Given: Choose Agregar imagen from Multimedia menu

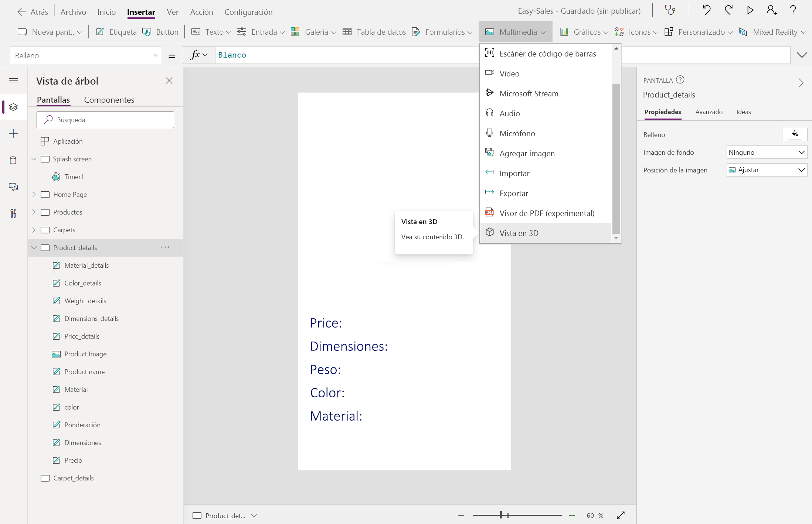Looking at the screenshot, I should [527, 153].
